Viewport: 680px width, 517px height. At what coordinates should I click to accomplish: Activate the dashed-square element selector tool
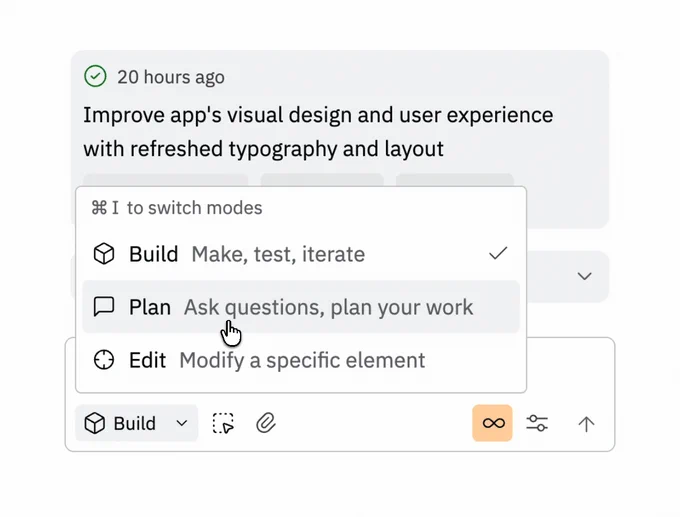(224, 424)
